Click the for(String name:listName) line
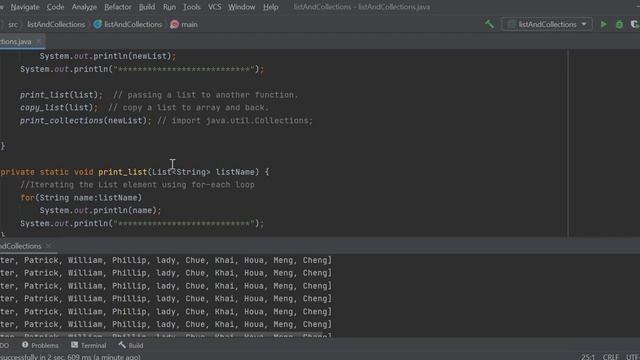Viewport: 640px width, 360px height. (81, 198)
